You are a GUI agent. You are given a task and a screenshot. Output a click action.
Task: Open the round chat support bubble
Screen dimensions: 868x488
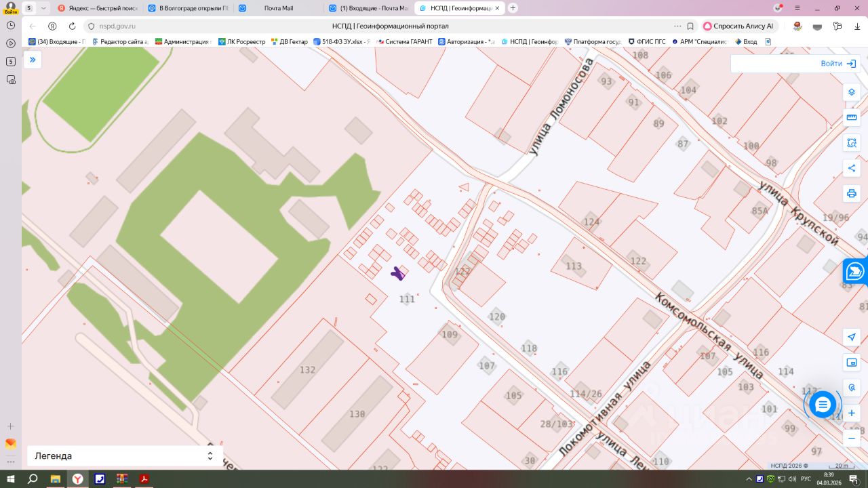click(823, 405)
